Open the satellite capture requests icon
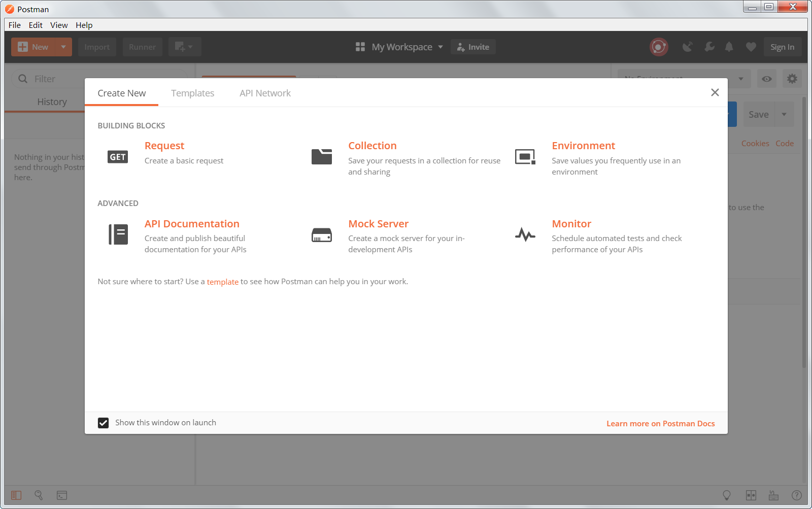The width and height of the screenshot is (812, 509). (688, 47)
